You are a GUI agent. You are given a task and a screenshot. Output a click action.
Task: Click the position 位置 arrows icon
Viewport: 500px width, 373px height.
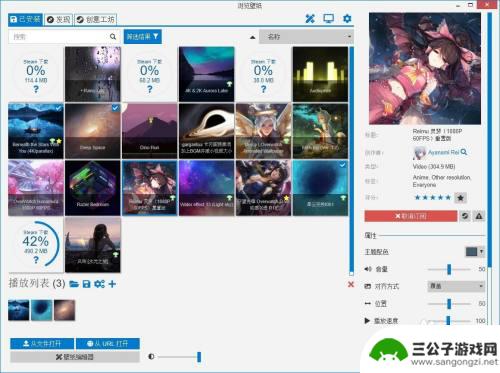[x=368, y=304]
